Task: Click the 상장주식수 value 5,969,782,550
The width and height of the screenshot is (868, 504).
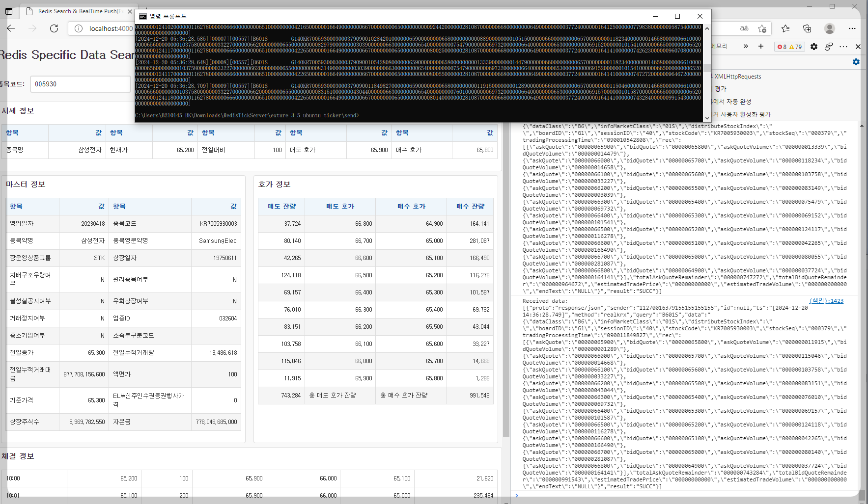Action: click(87, 422)
